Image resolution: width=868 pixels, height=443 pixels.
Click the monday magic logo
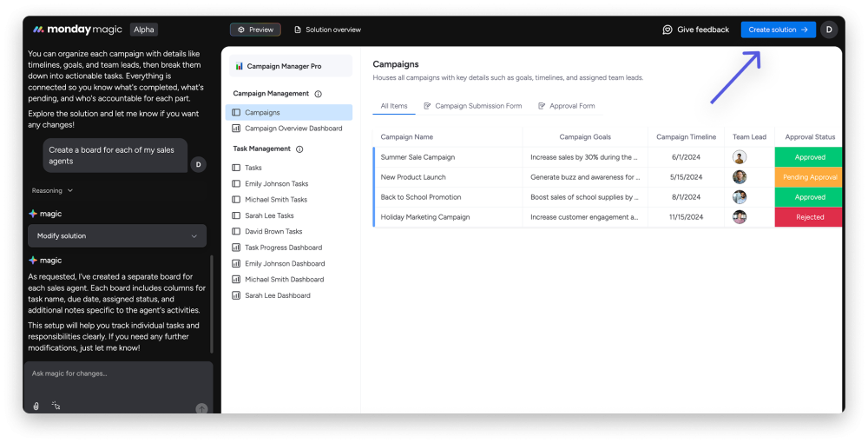coord(77,30)
